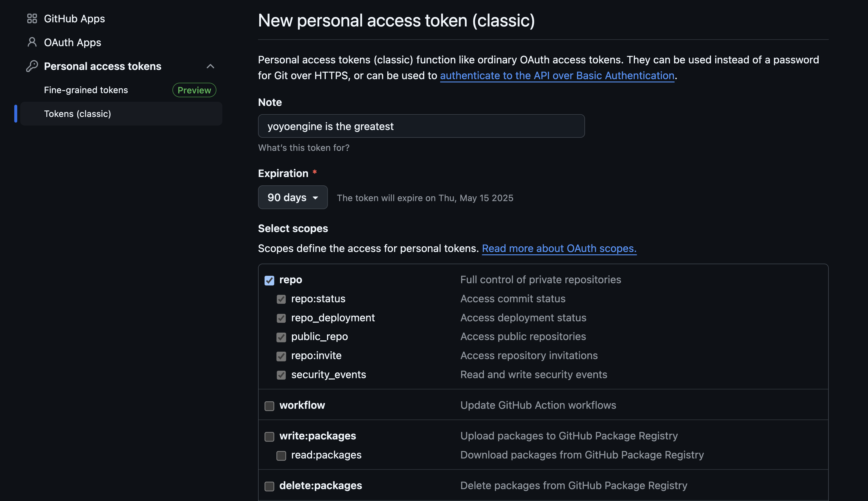Collapse the Personal access tokens section chevron

click(x=210, y=66)
